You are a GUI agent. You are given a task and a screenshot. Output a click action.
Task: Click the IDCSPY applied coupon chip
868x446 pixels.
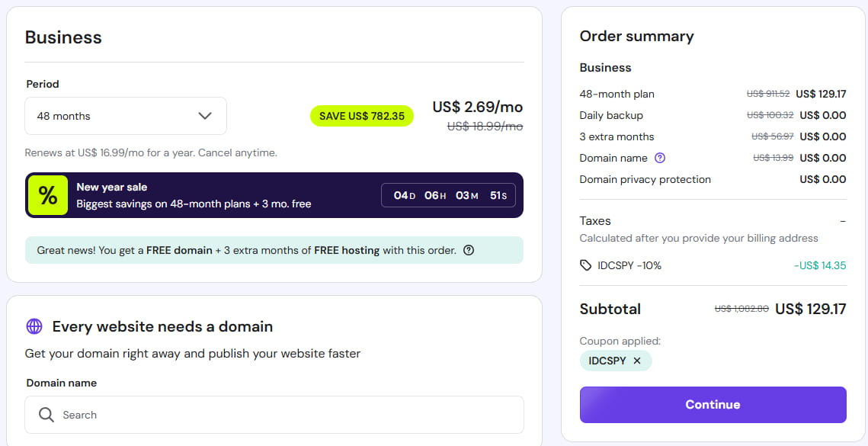(607, 361)
